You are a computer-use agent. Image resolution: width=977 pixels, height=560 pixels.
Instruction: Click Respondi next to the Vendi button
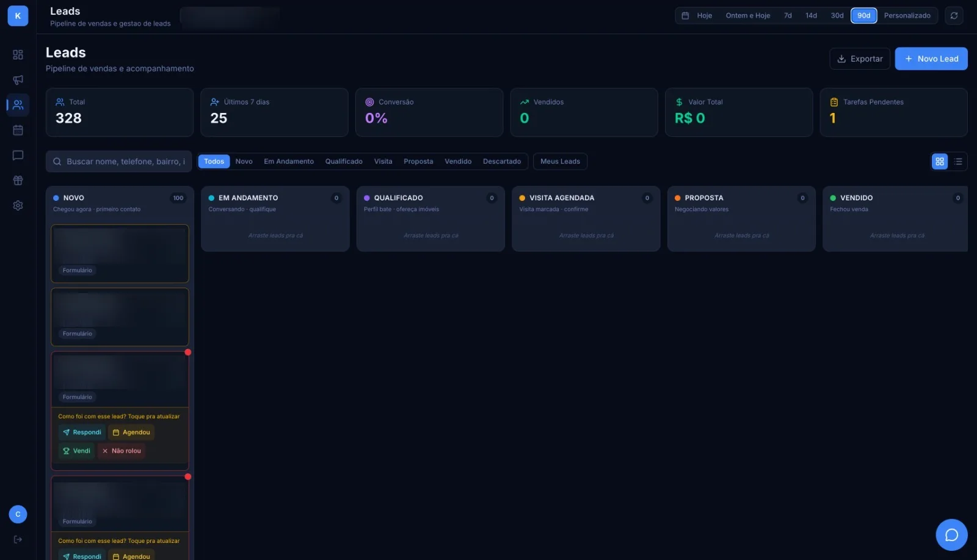tap(82, 432)
